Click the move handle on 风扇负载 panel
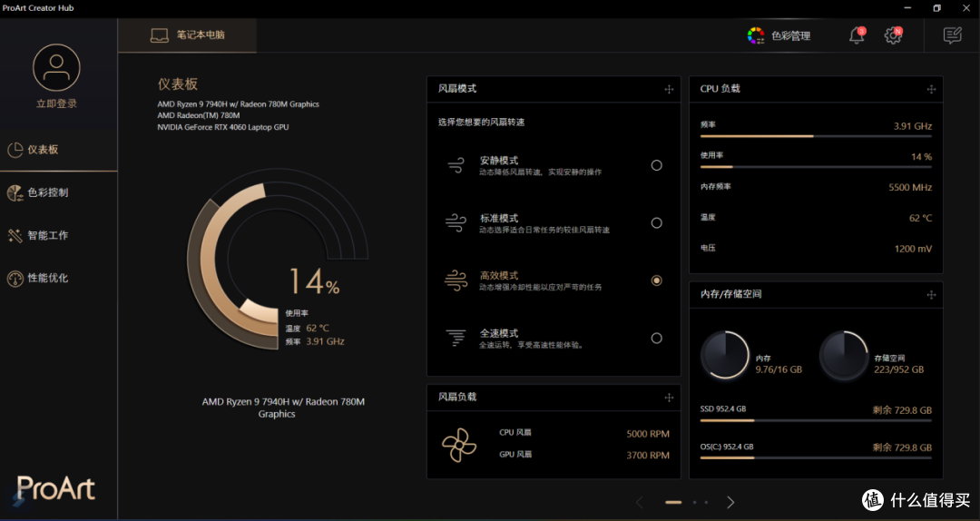Image resolution: width=980 pixels, height=521 pixels. tap(669, 398)
